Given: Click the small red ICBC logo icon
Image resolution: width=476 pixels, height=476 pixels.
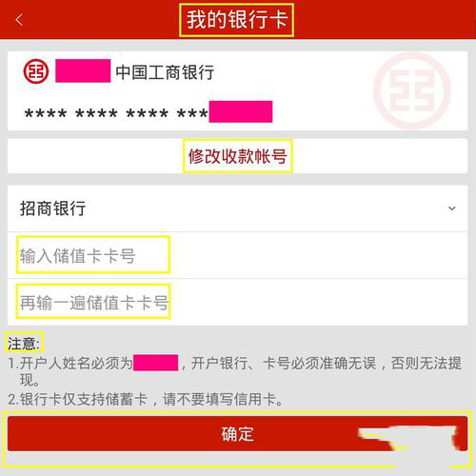Looking at the screenshot, I should (36, 71).
